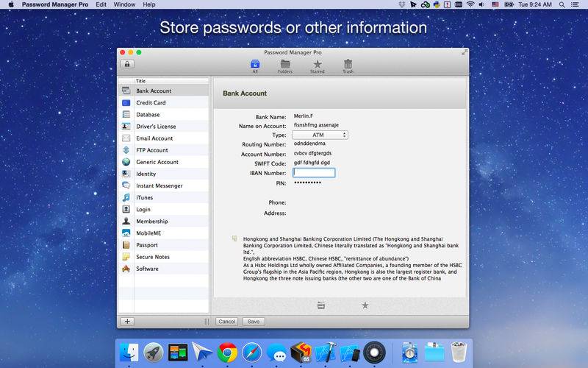Open Spotlight search in the menu bar

click(562, 4)
